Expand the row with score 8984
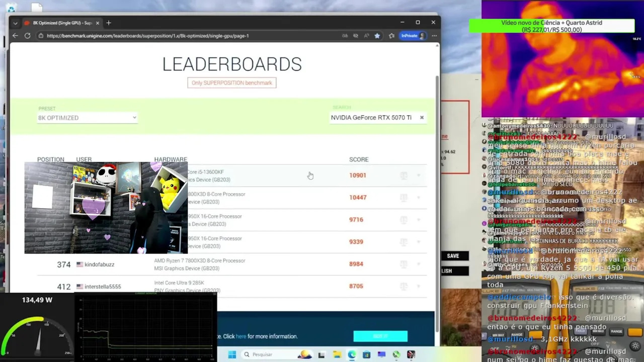 coord(419,264)
